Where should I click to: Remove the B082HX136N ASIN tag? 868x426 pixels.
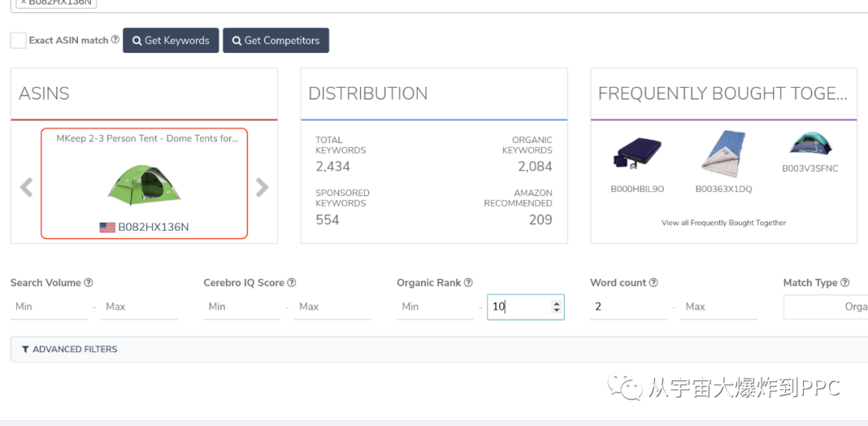(x=23, y=2)
